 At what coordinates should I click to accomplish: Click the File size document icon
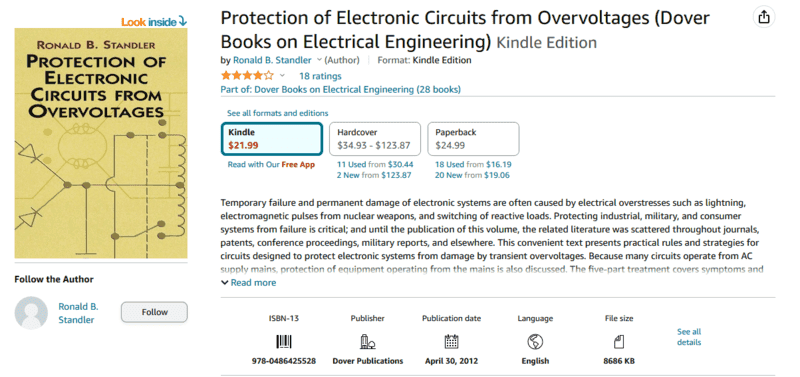[619, 342]
